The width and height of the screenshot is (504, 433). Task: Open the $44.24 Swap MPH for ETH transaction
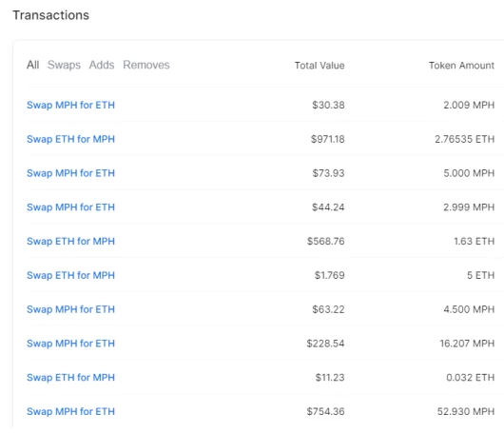tap(70, 207)
